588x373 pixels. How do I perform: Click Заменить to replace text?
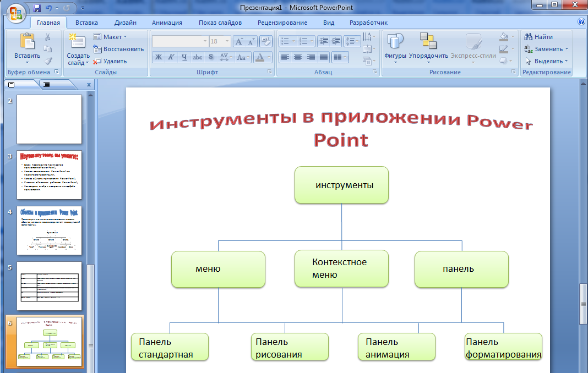tap(546, 49)
